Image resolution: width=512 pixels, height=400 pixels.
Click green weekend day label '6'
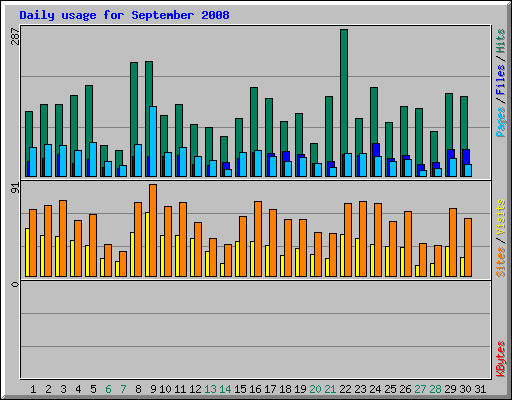pos(108,389)
